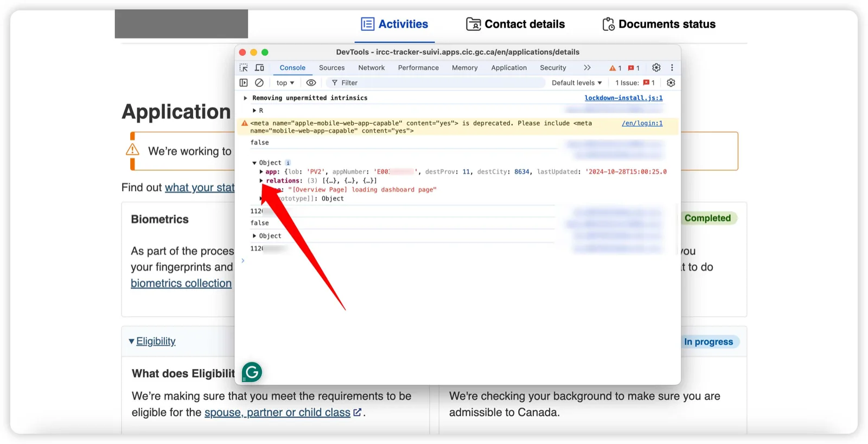Clear the console output

(x=259, y=83)
